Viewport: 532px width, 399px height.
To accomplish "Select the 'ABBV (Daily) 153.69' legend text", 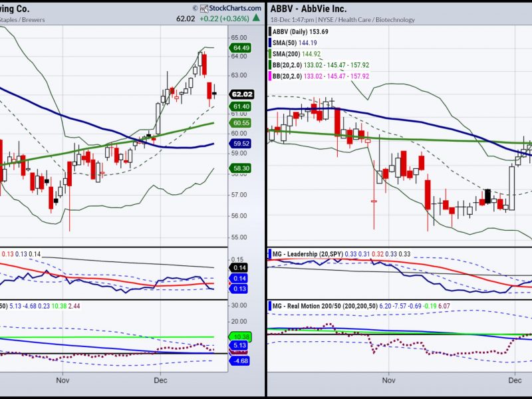I will tap(301, 31).
